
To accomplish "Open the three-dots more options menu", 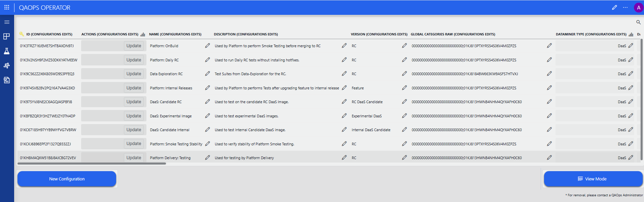I will click(625, 7).
